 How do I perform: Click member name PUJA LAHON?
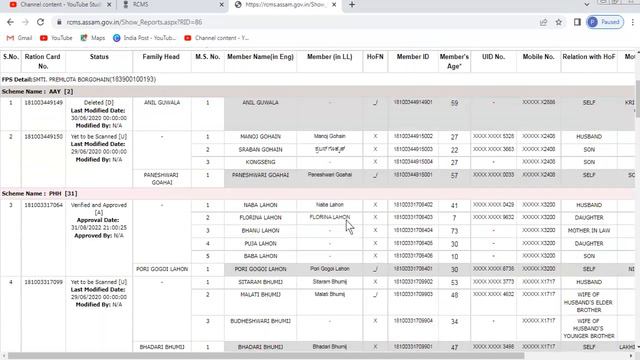click(260, 244)
